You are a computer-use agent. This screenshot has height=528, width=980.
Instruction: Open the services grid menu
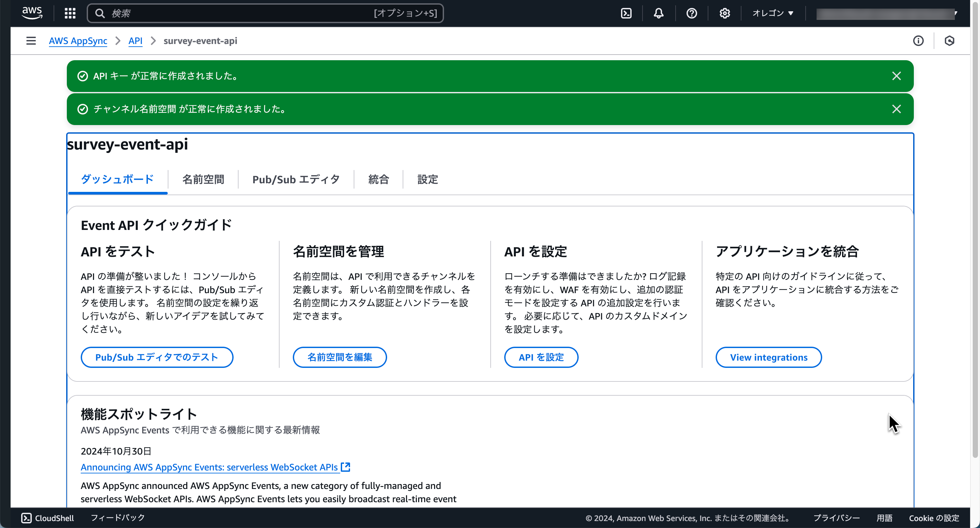(x=70, y=13)
